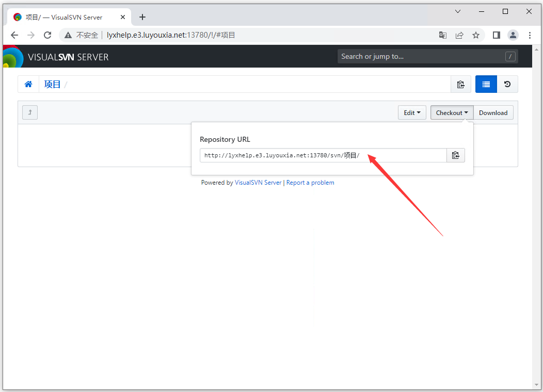The image size is (543, 392).
Task: Click the browser address bar URL
Action: (x=171, y=35)
